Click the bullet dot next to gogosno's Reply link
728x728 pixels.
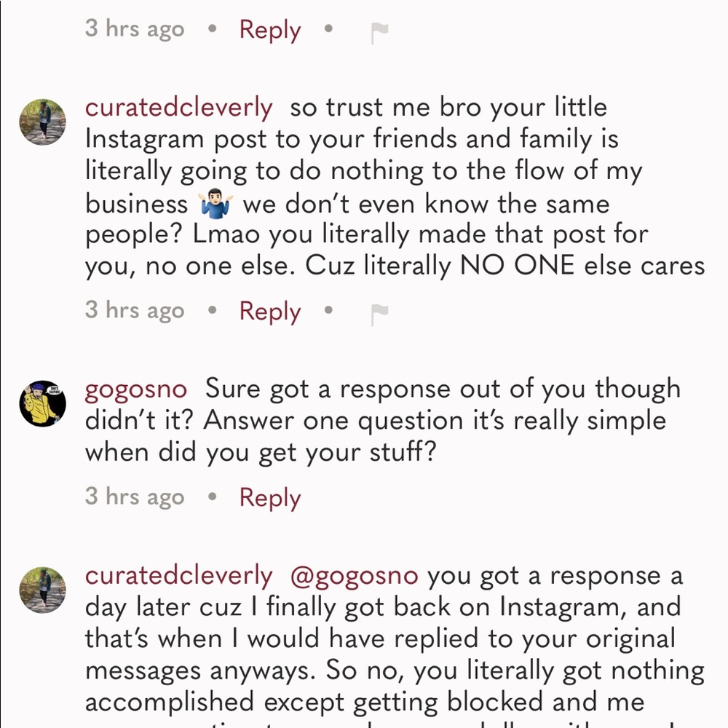212,496
